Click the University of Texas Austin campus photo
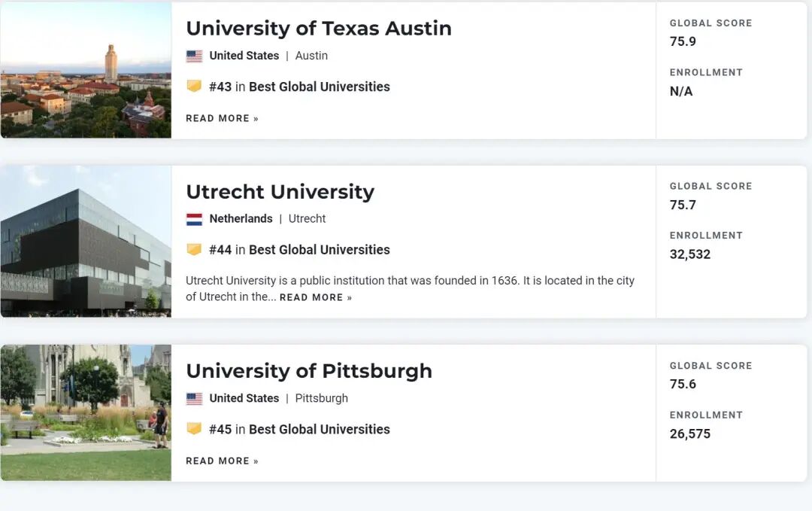 [x=86, y=70]
